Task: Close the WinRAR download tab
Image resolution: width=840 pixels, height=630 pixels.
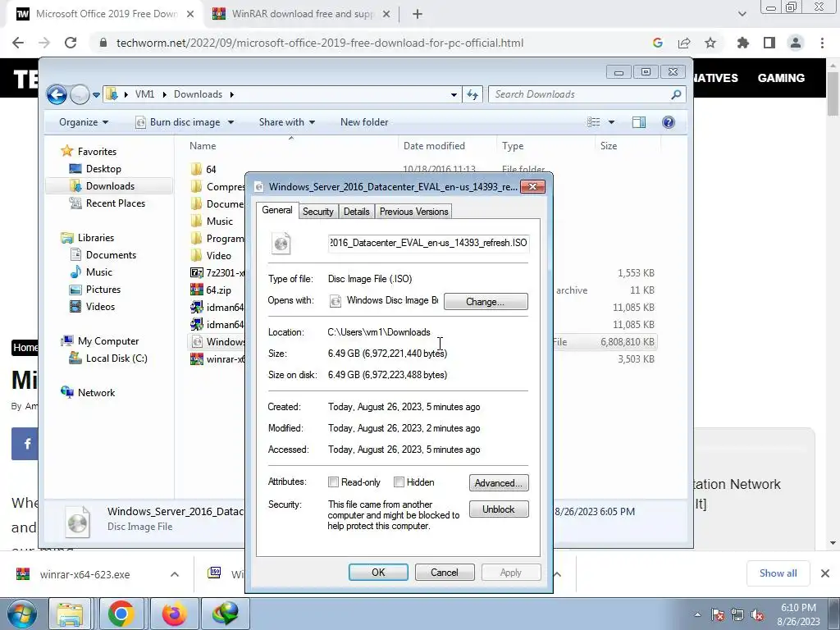Action: 386,15
